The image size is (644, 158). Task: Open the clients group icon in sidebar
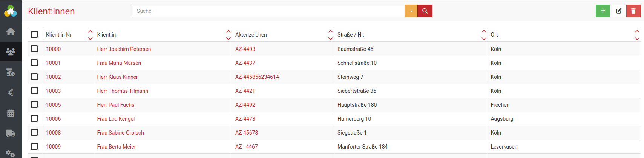tap(11, 52)
